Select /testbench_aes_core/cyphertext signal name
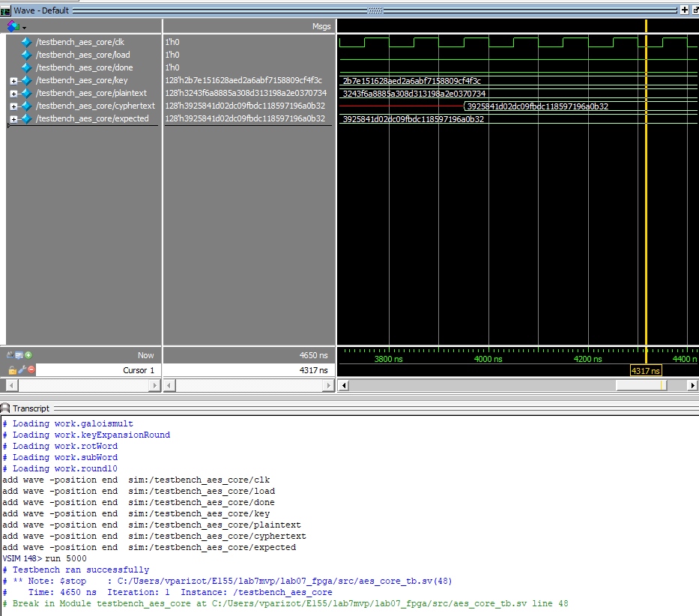The height and width of the screenshot is (616, 699). 95,106
